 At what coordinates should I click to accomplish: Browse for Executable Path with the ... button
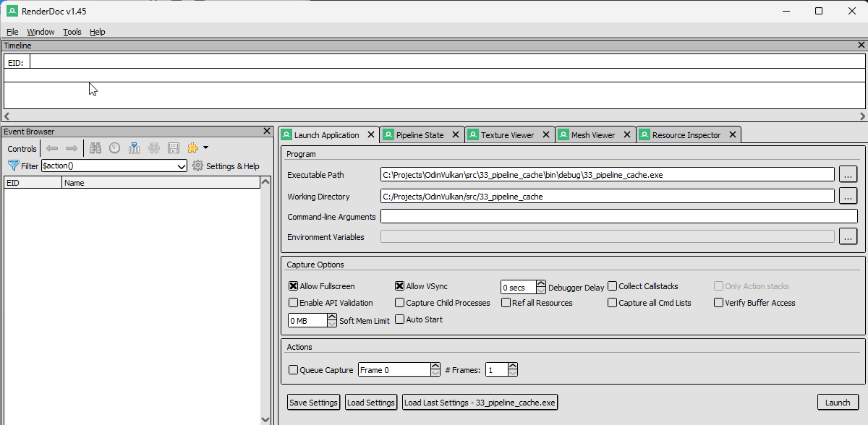[848, 174]
